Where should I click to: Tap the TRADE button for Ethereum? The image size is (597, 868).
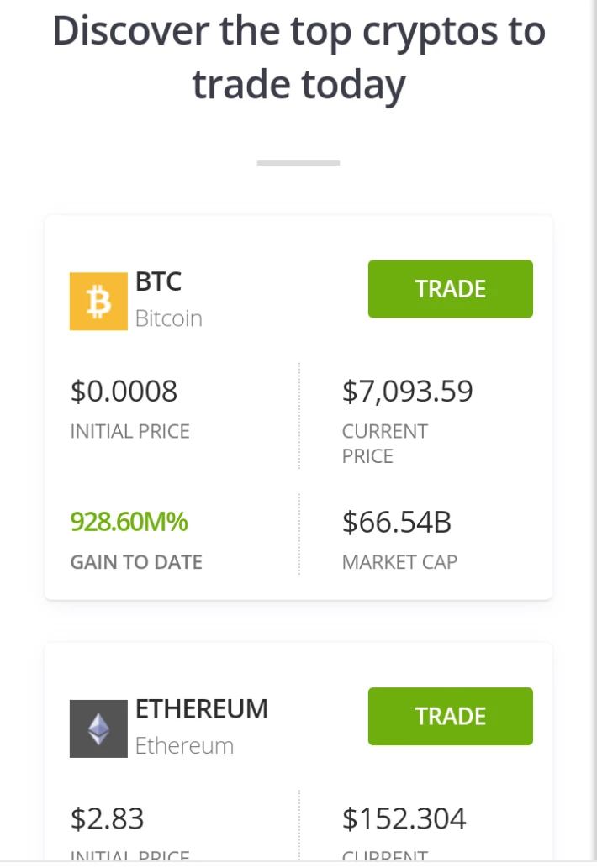coord(450,716)
